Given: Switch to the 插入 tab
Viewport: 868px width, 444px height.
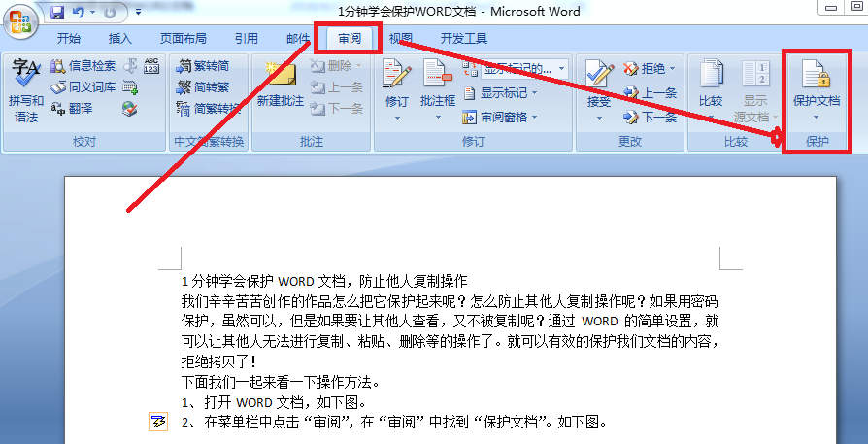Looking at the screenshot, I should click(x=120, y=38).
